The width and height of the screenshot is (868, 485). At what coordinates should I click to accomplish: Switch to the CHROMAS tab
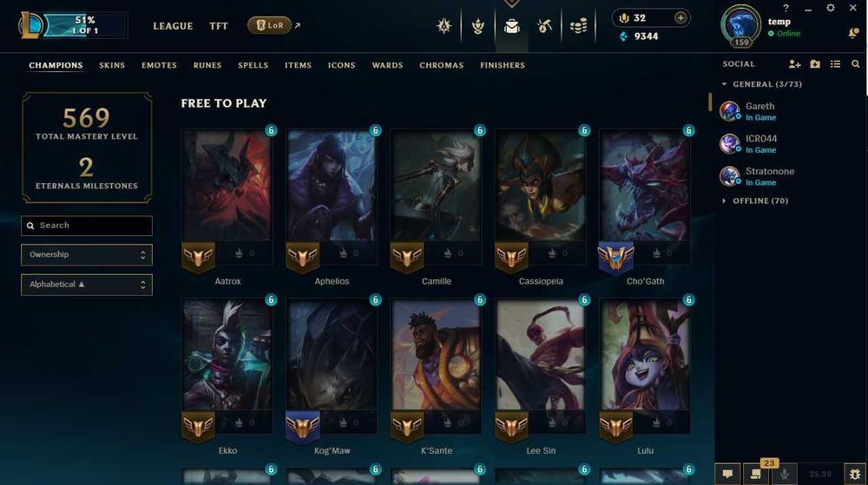[441, 65]
